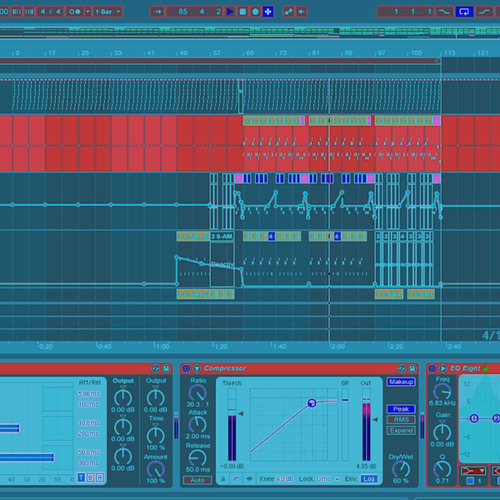The height and width of the screenshot is (500, 500).
Task: Toggle the MIDI Arrangement Overdub plus button
Action: (x=268, y=12)
